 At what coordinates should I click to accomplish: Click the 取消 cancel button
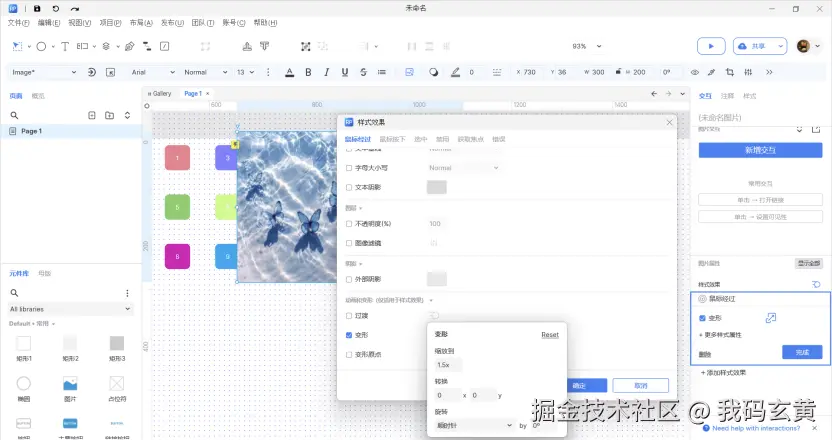point(640,385)
